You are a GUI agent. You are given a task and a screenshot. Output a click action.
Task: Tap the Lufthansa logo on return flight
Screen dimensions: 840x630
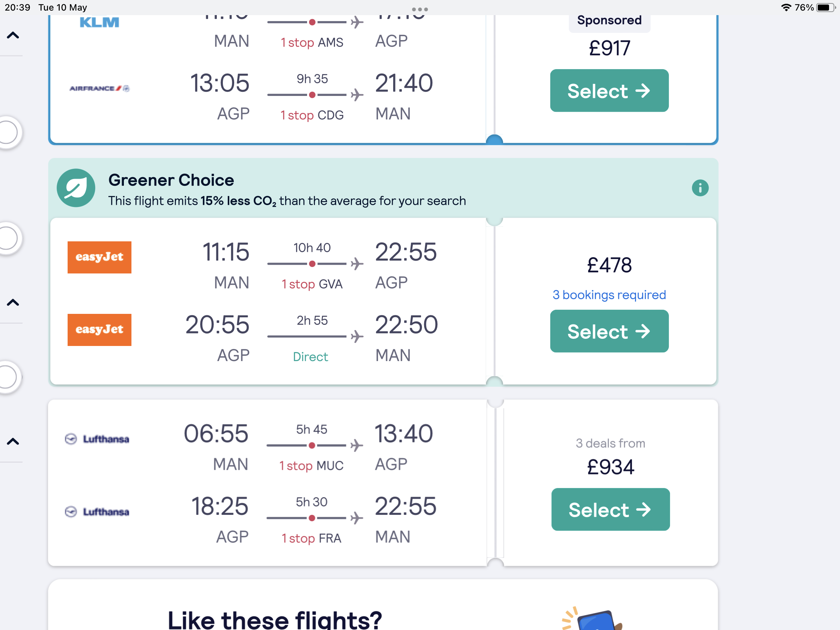click(97, 511)
